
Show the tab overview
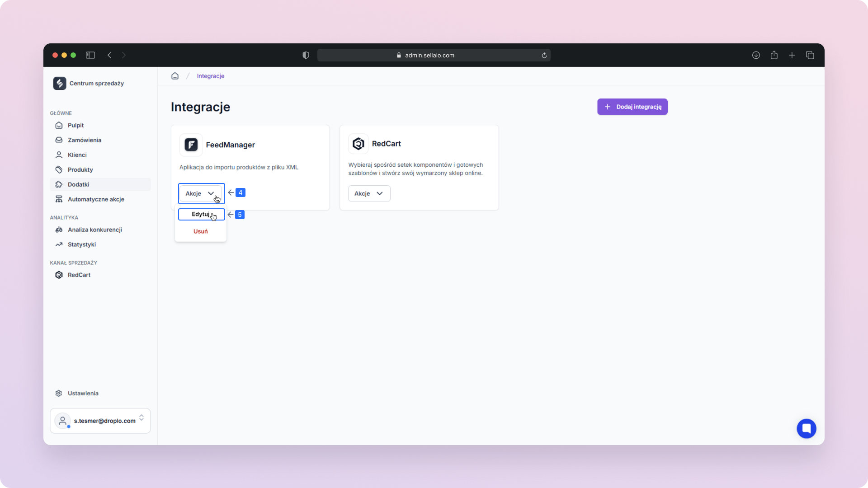point(810,55)
